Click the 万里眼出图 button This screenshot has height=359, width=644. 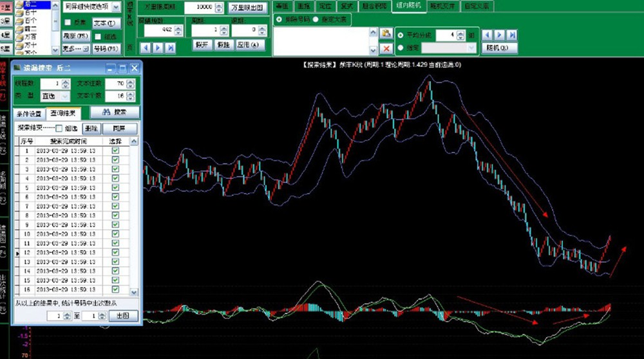[245, 8]
